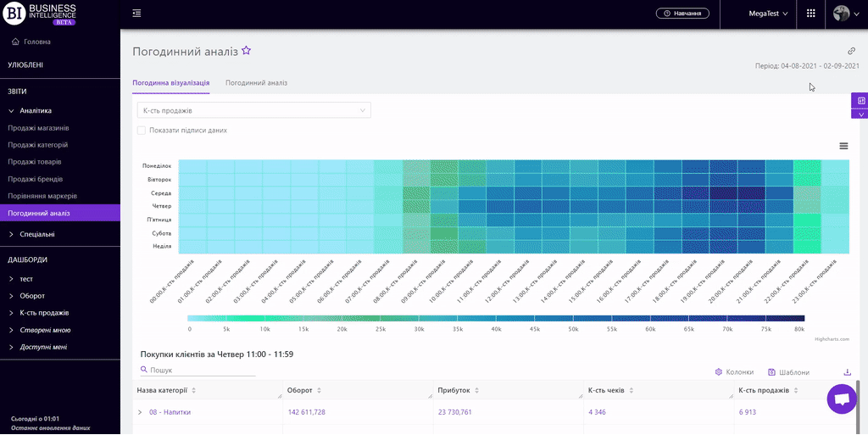Collapse the sidebar menu icon
Viewport: 868px width, 435px height.
tap(137, 14)
